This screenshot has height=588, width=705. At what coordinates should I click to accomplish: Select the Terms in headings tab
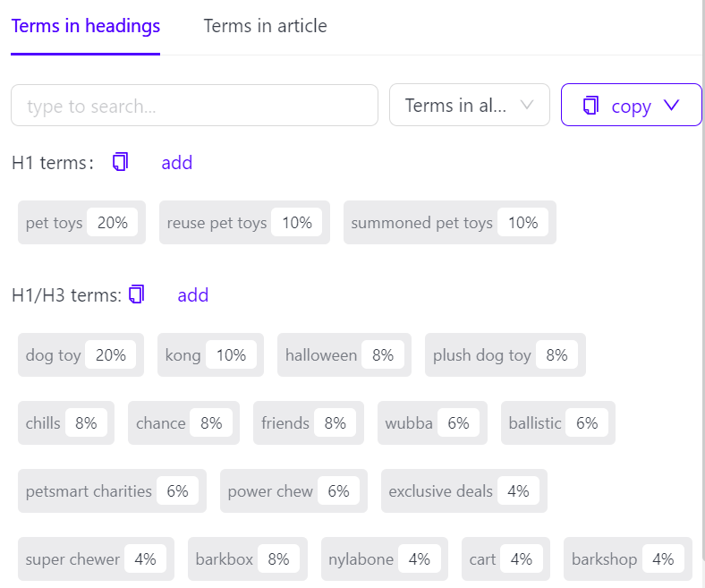click(x=86, y=26)
